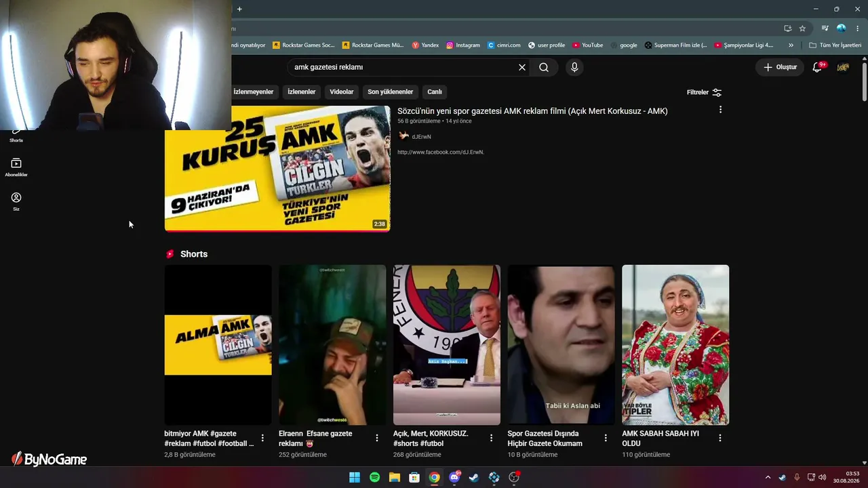Open the Filtreler search filters
Image resolution: width=868 pixels, height=488 pixels.
(704, 92)
